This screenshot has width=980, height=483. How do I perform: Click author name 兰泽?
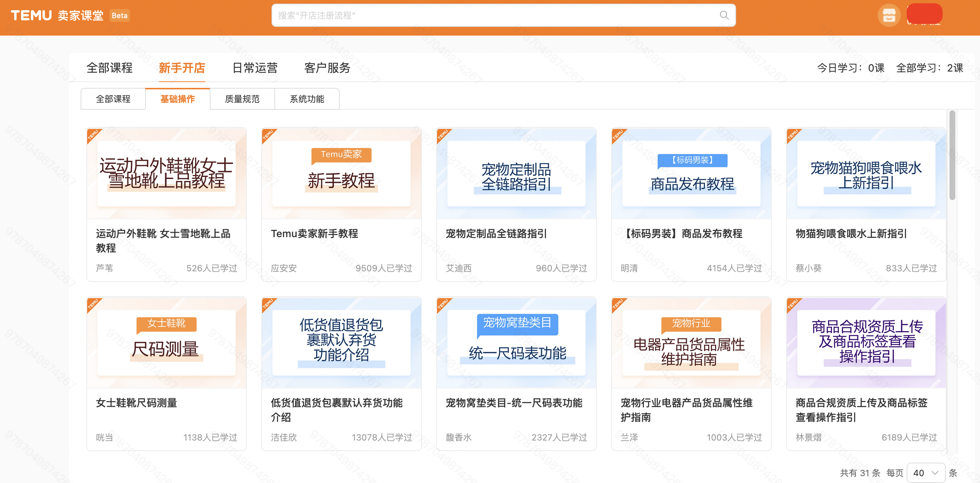[x=629, y=437]
